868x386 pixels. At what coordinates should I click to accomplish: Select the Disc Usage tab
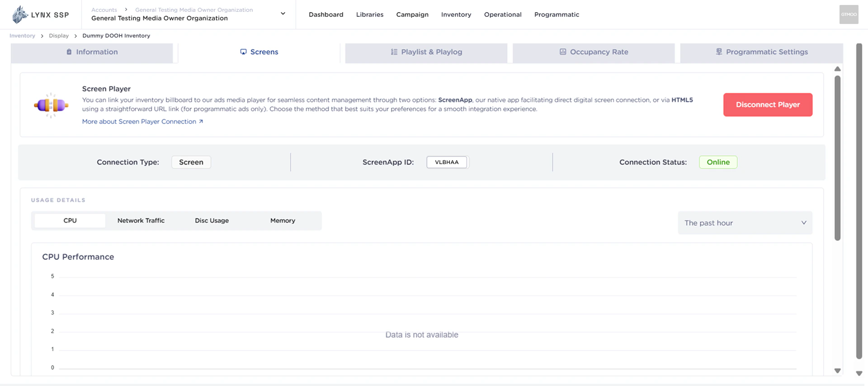tap(212, 221)
